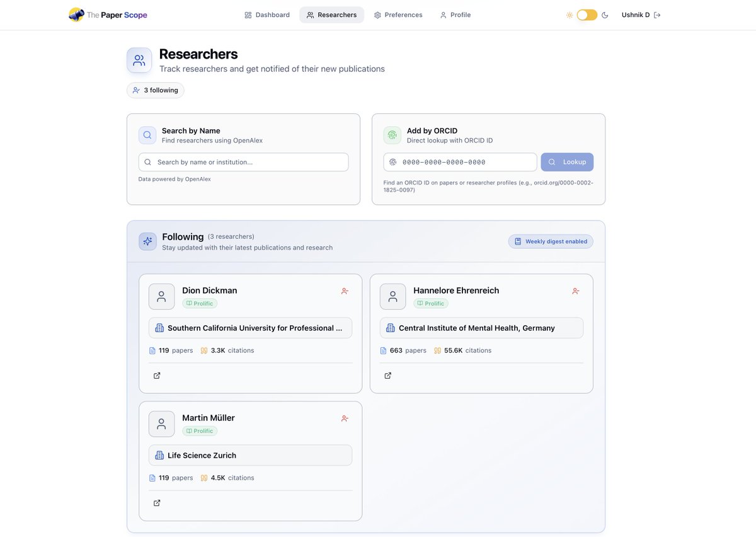
Task: Go to the Preferences tab
Action: coord(398,14)
